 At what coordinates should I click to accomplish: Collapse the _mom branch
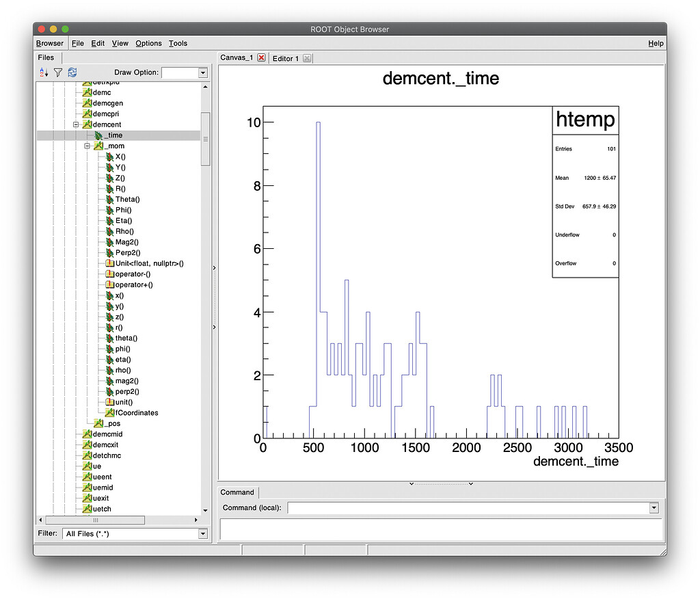87,146
